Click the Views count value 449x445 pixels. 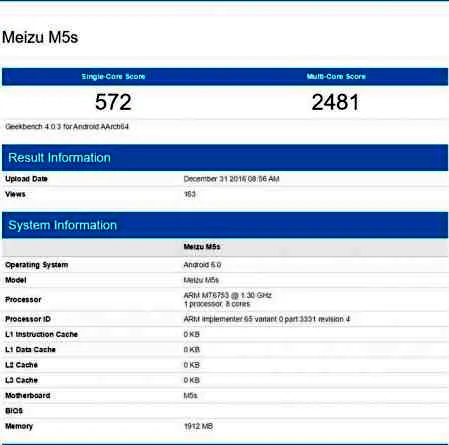[190, 194]
